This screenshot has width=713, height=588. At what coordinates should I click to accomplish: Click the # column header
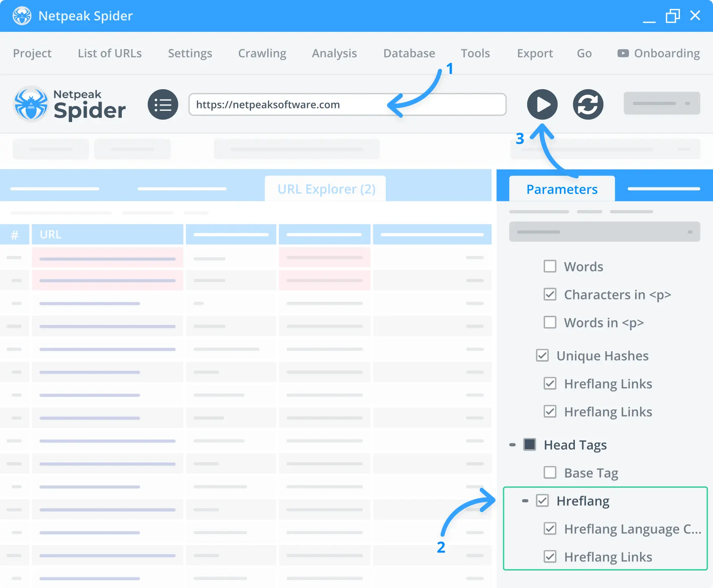coord(15,234)
